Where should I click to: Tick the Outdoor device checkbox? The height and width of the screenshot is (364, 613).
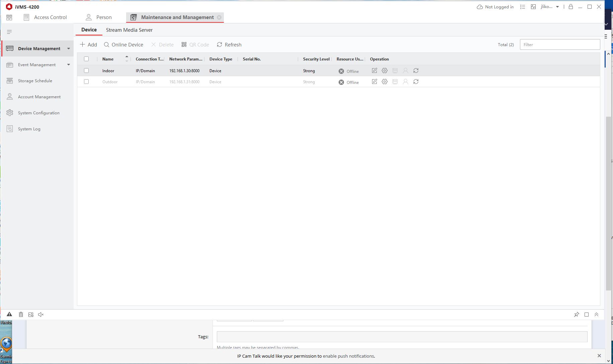(x=86, y=82)
